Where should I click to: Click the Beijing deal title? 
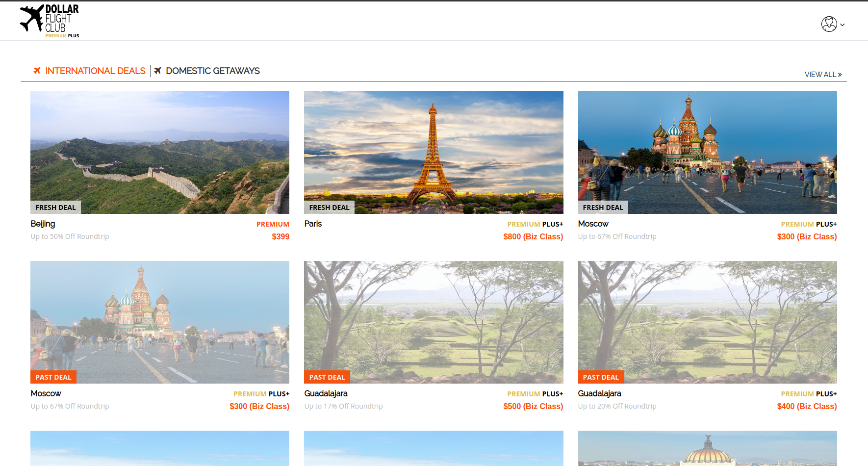(43, 224)
